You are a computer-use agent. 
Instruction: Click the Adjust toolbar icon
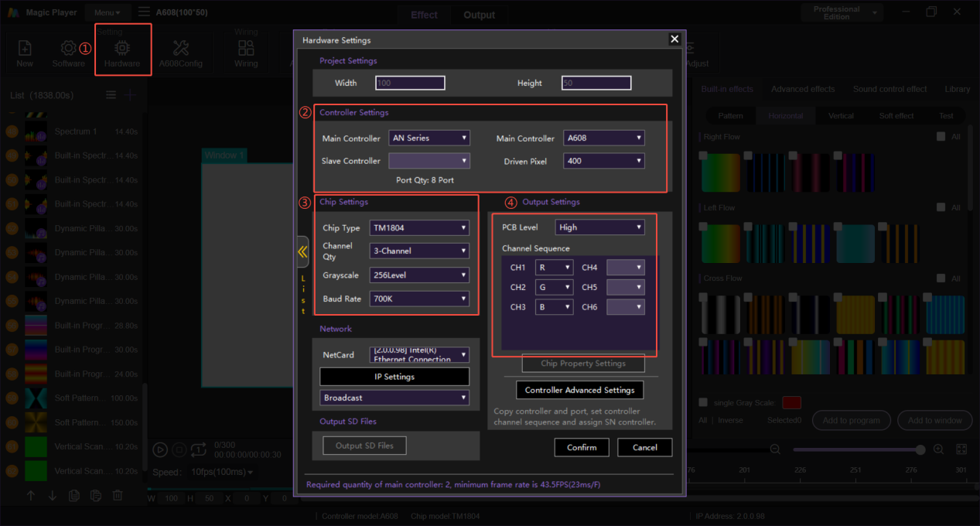click(690, 48)
